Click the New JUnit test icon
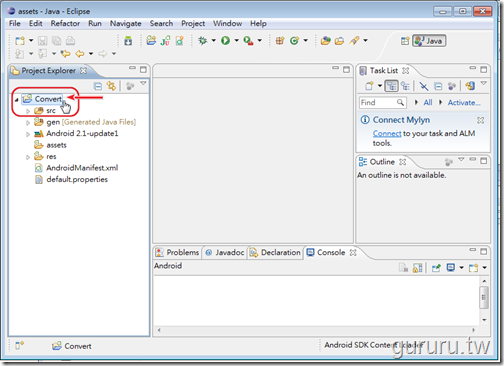This screenshot has width=504, height=366. pos(165,40)
